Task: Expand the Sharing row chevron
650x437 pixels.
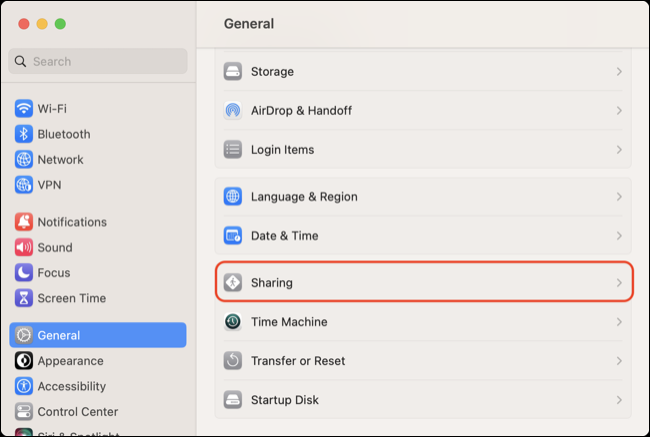Action: (619, 283)
